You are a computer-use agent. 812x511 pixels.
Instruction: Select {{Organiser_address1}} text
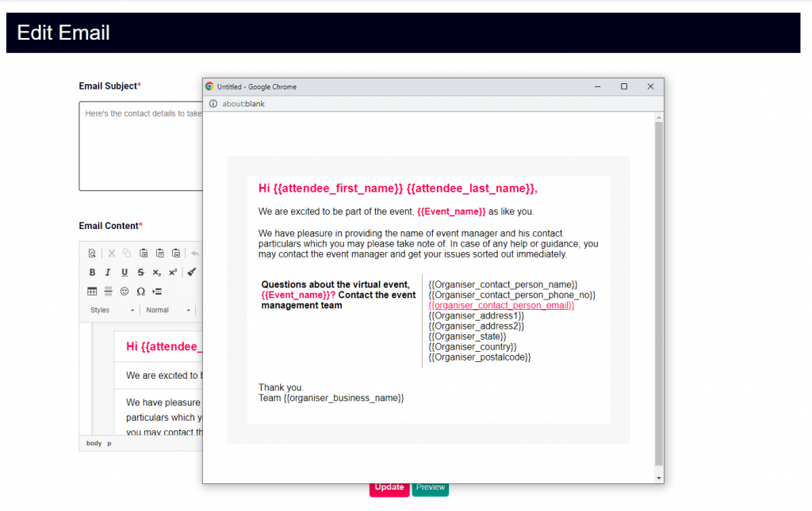477,315
